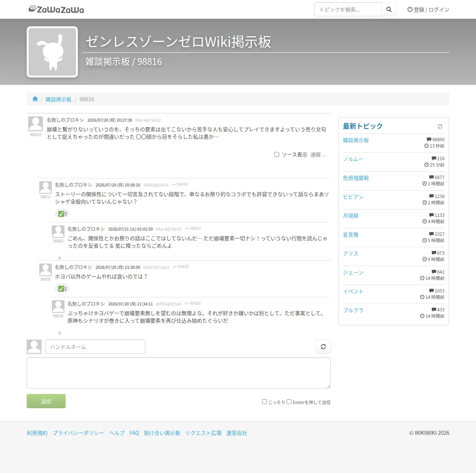Click the >> 98816 reply reference on post 98831

(180, 184)
